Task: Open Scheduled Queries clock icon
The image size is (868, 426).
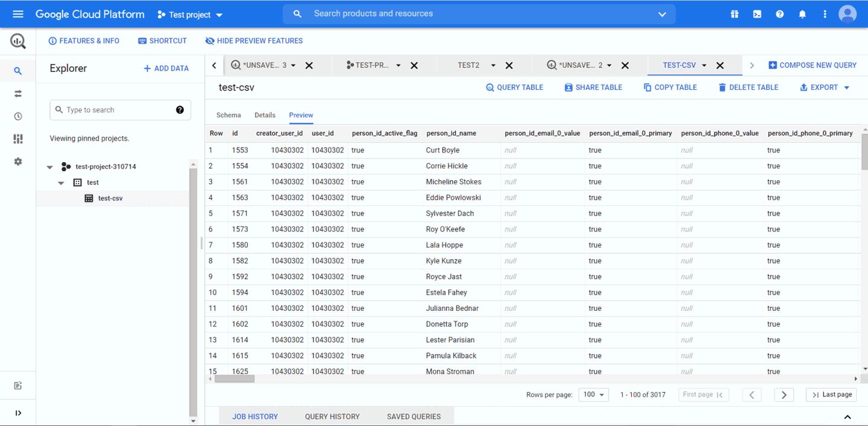Action: (17, 116)
